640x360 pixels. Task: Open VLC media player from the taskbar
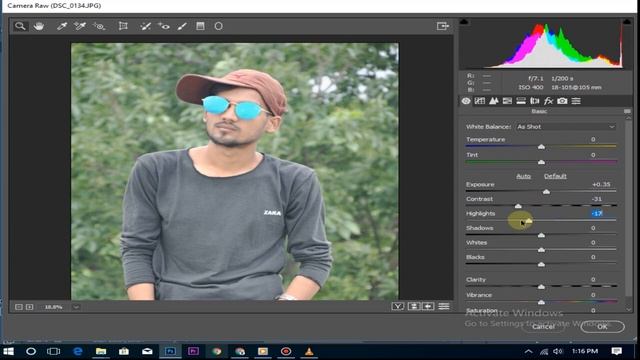pos(309,351)
